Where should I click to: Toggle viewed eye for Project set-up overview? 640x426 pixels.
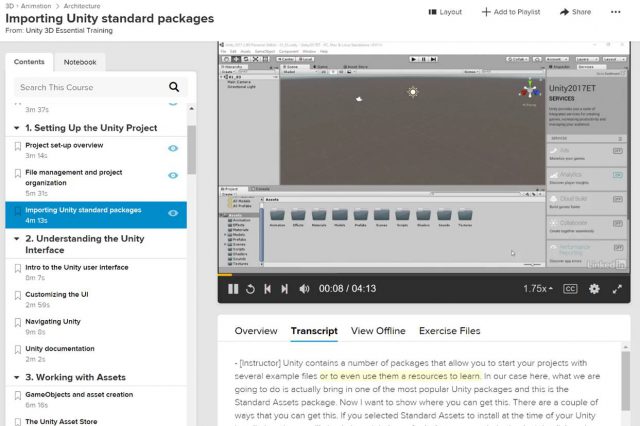[x=173, y=148]
